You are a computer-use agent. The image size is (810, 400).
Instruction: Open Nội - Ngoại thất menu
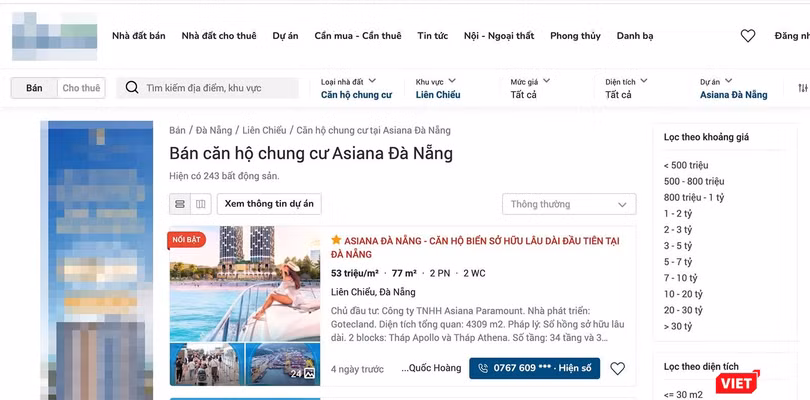click(x=499, y=36)
